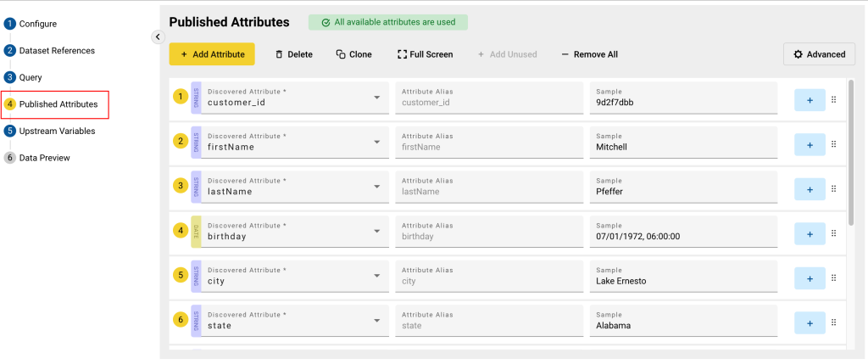Click the plus icon on state row

coord(809,322)
